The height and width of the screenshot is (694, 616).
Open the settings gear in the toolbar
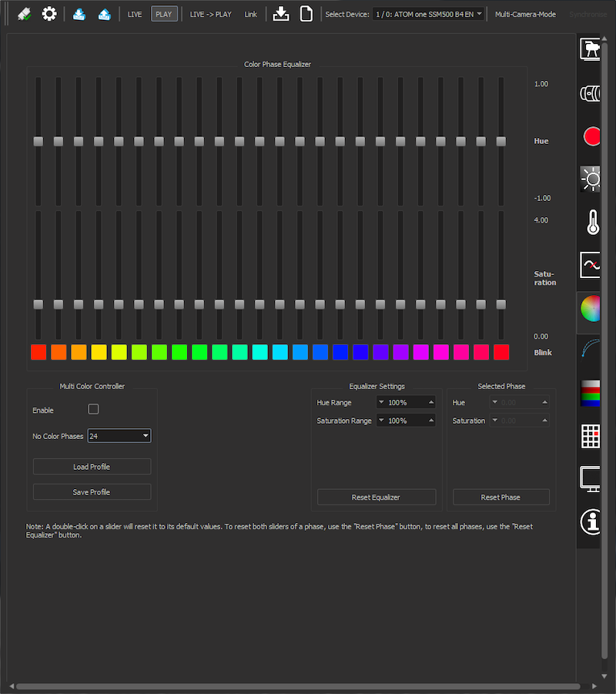(x=49, y=14)
